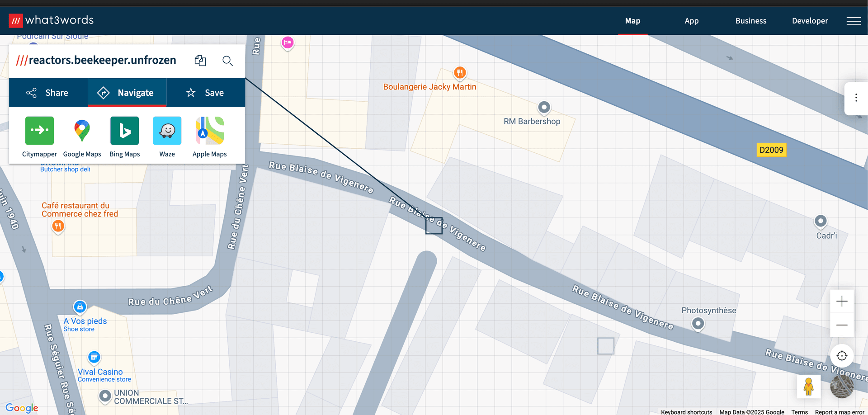The height and width of the screenshot is (415, 868).
Task: Save this what3words location
Action: 206,93
